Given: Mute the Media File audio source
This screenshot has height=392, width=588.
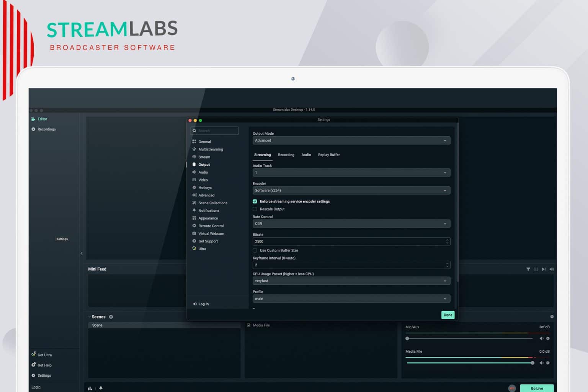Looking at the screenshot, I should tap(541, 363).
